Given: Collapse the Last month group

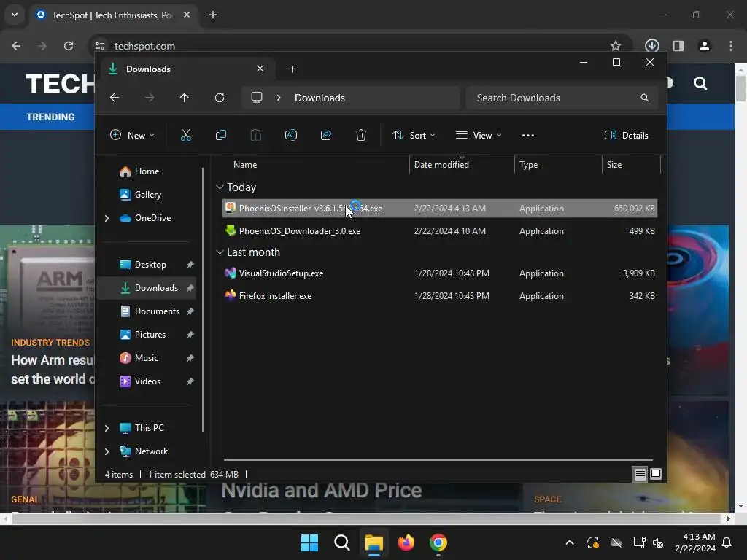Looking at the screenshot, I should 220,252.
